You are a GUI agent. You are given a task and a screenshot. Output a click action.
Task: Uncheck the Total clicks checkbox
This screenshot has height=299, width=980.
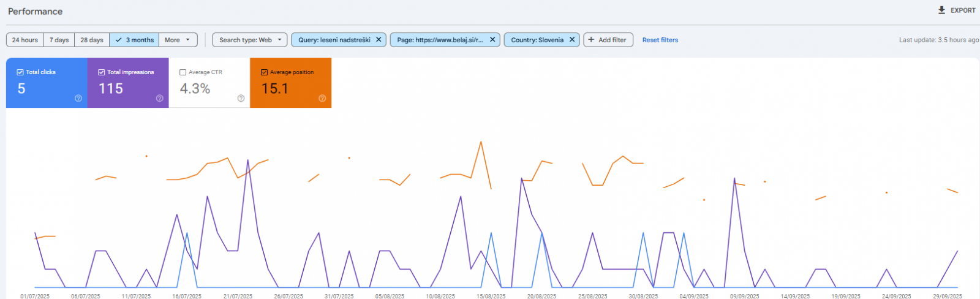pos(20,72)
